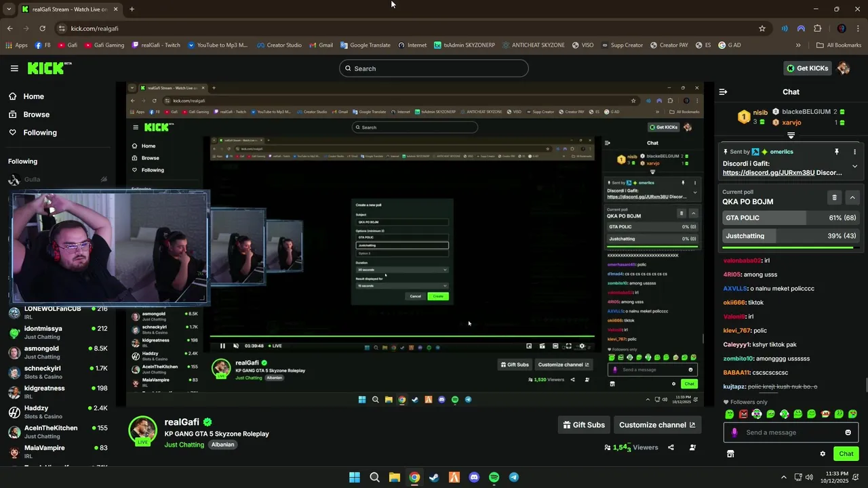
Task: Vote for GTA POLIC poll option
Action: [791, 218]
